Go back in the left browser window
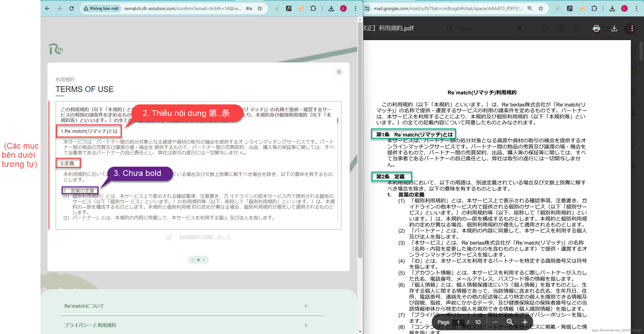The image size is (644, 334). pos(47,8)
